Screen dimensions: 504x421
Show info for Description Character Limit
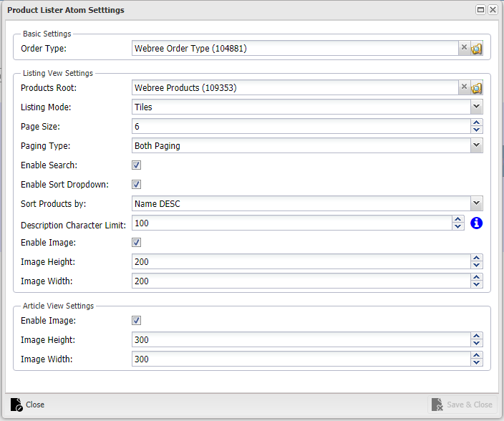(476, 223)
